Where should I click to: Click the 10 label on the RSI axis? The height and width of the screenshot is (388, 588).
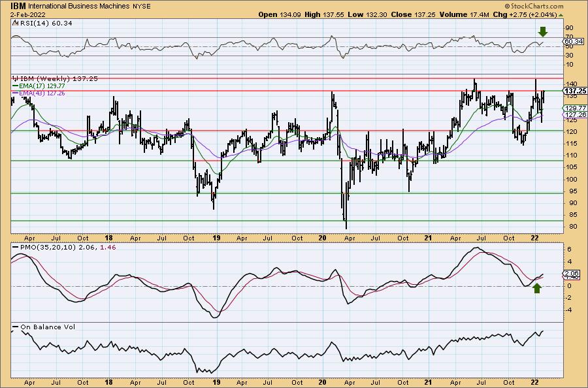pyautogui.click(x=570, y=65)
